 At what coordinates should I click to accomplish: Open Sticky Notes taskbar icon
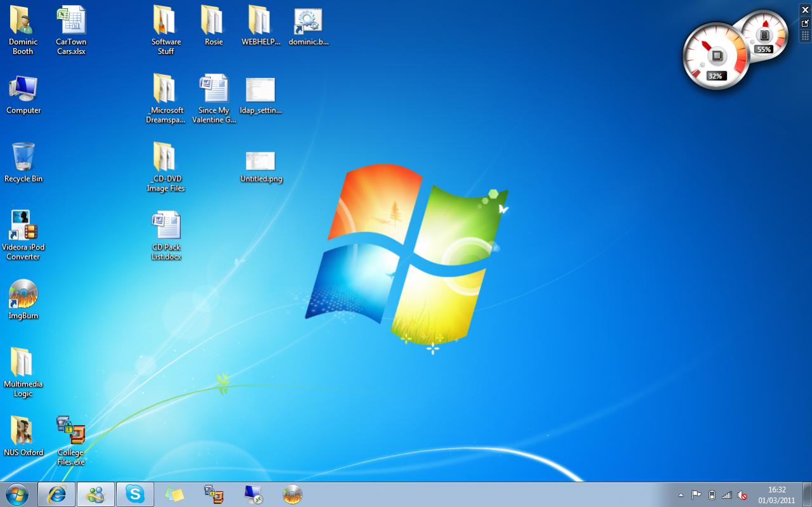174,494
